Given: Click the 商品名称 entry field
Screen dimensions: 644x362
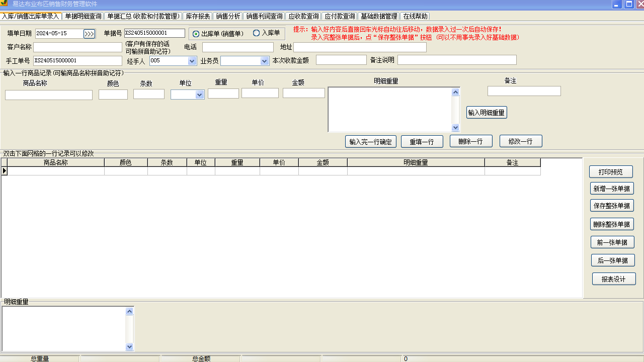Looking at the screenshot, I should [x=49, y=95].
